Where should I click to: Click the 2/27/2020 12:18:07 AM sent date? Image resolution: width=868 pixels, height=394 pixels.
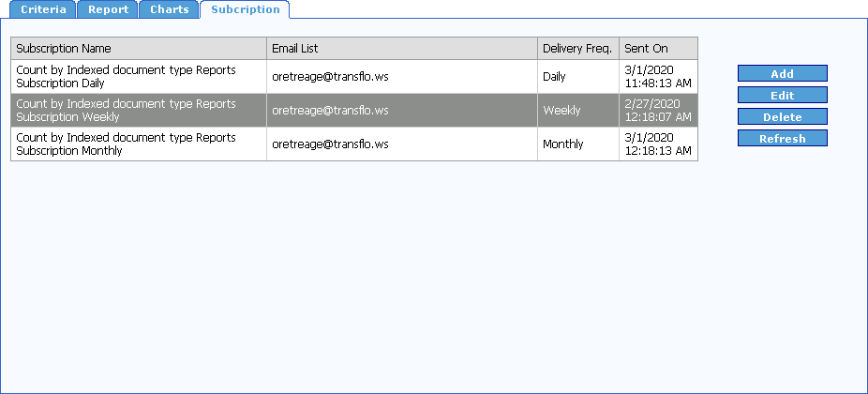tap(657, 111)
